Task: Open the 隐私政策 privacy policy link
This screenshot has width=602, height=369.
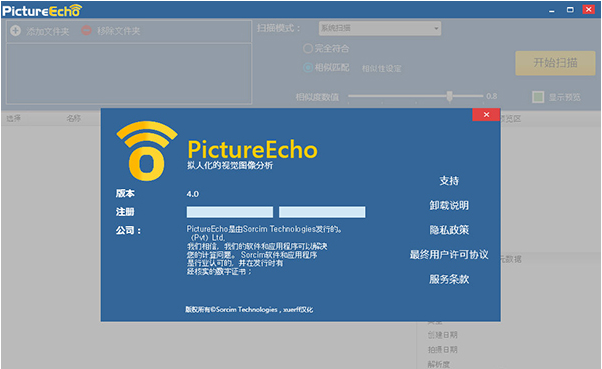Action: pyautogui.click(x=449, y=230)
